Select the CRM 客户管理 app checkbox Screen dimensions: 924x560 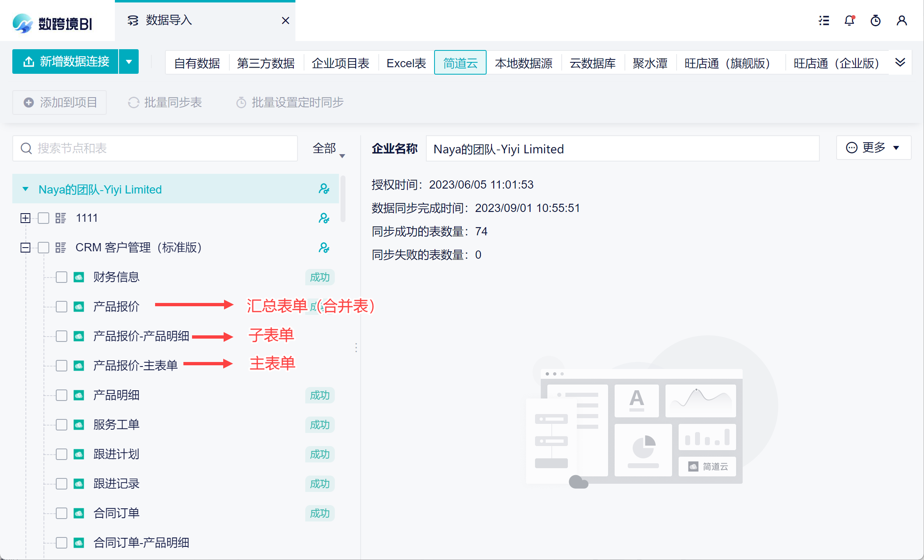pyautogui.click(x=43, y=248)
